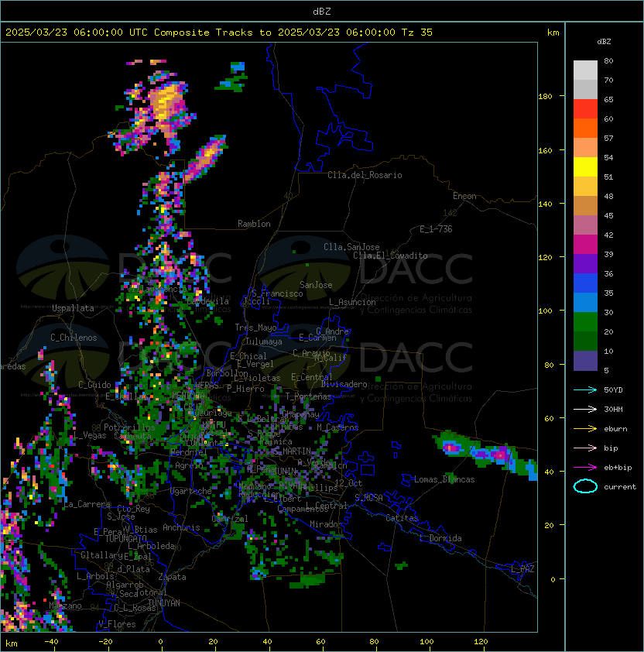Click the 'dBZ' heading above the color scale

tap(604, 42)
